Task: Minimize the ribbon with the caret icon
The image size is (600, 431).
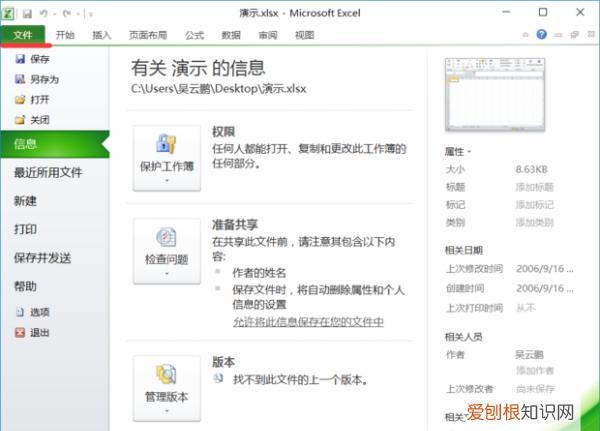Action: (x=525, y=35)
